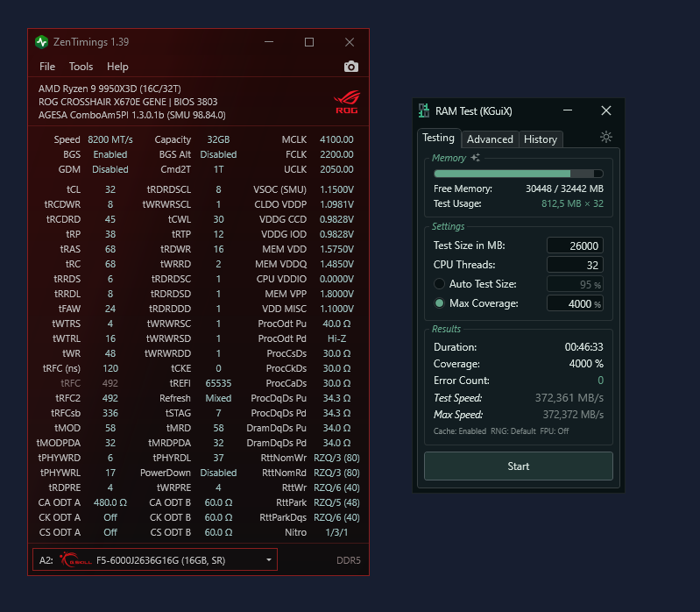Viewport: 700px width, 612px height.
Task: Click the Memory usage progress bar
Action: 519,174
